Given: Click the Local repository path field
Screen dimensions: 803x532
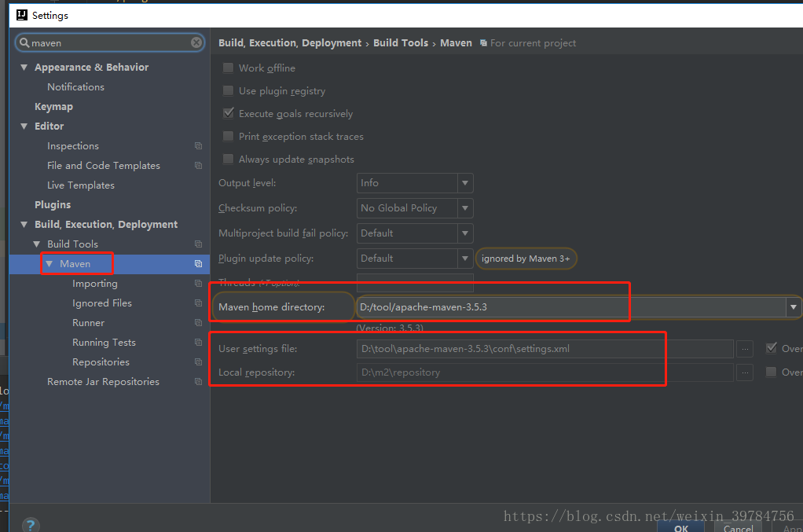Looking at the screenshot, I should [x=545, y=372].
